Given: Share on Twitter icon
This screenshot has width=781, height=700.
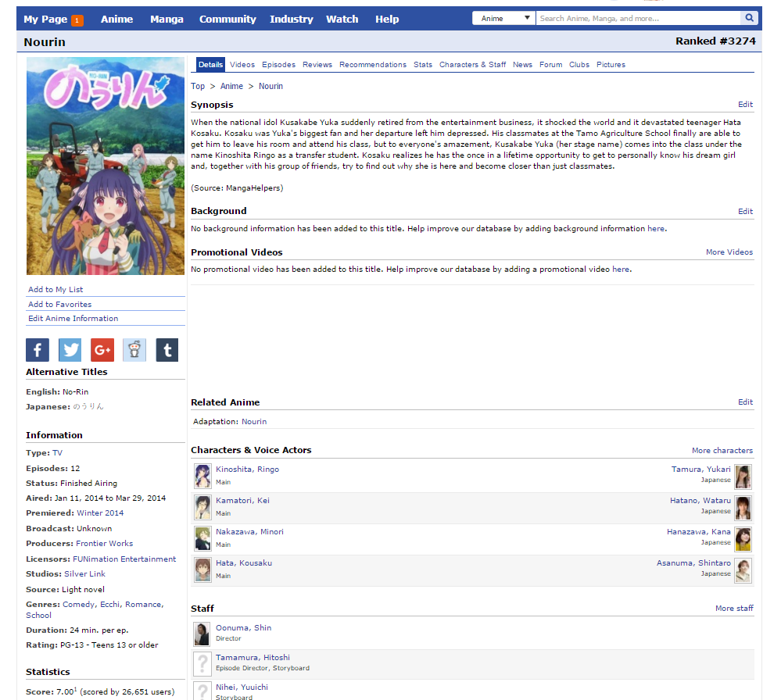Looking at the screenshot, I should 70,350.
